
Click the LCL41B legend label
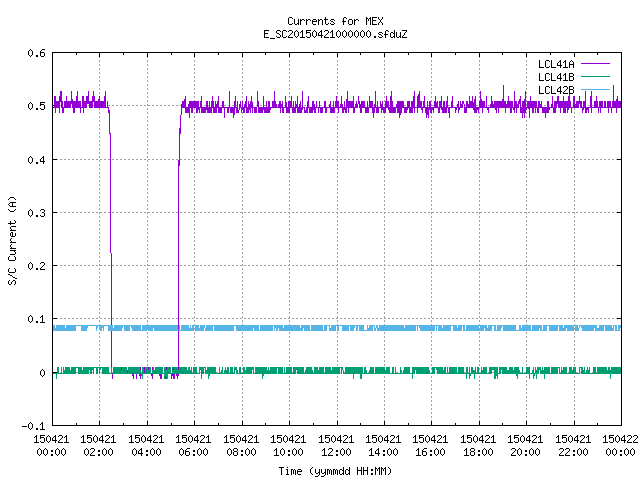pos(556,77)
